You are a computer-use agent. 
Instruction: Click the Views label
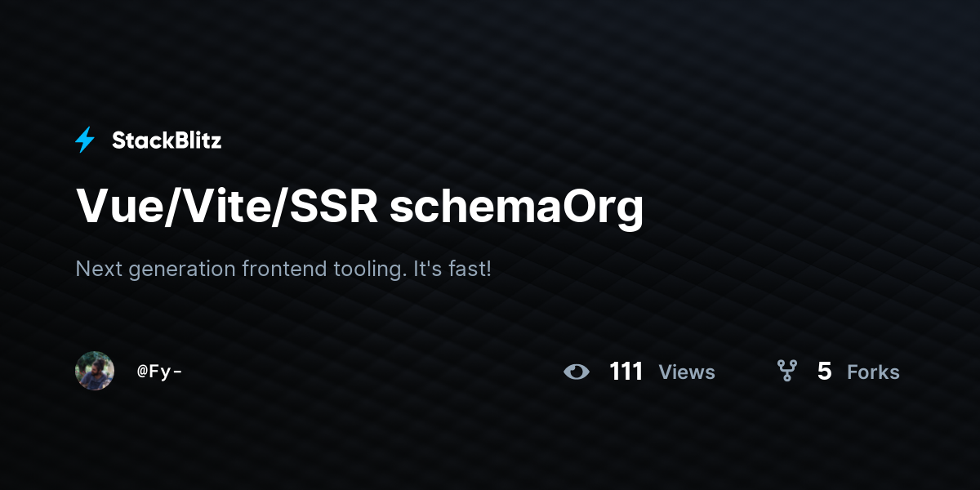687,372
